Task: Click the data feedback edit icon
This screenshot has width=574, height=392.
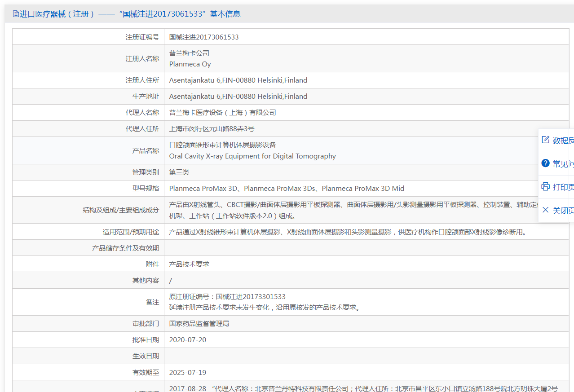Action: 546,140
